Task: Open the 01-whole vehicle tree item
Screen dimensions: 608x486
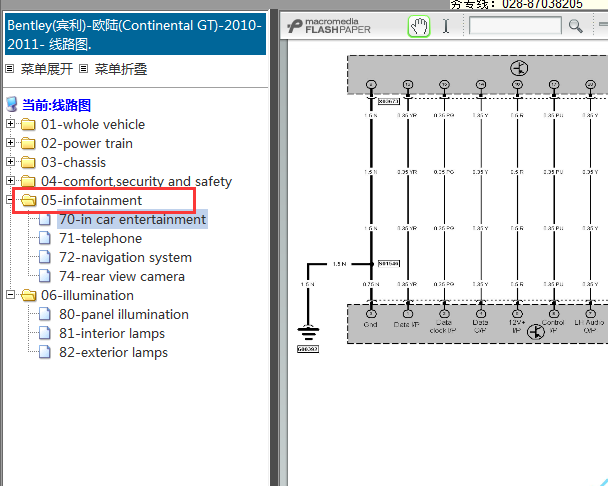Action: click(x=93, y=125)
